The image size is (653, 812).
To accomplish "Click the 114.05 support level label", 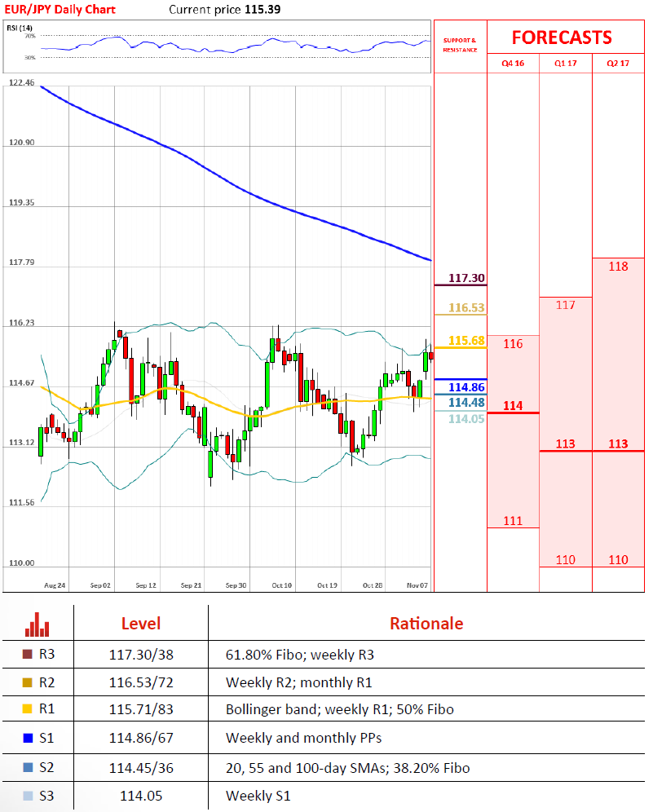I will pyautogui.click(x=466, y=419).
